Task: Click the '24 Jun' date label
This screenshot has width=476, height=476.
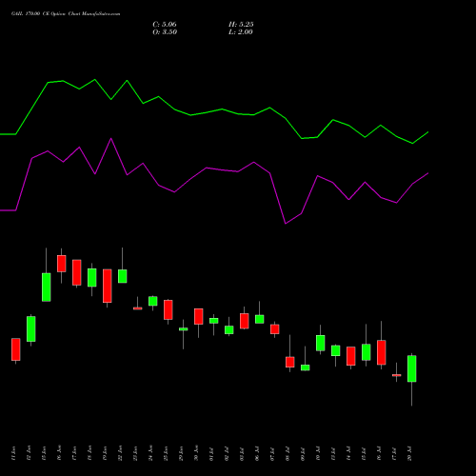Action: (150, 453)
